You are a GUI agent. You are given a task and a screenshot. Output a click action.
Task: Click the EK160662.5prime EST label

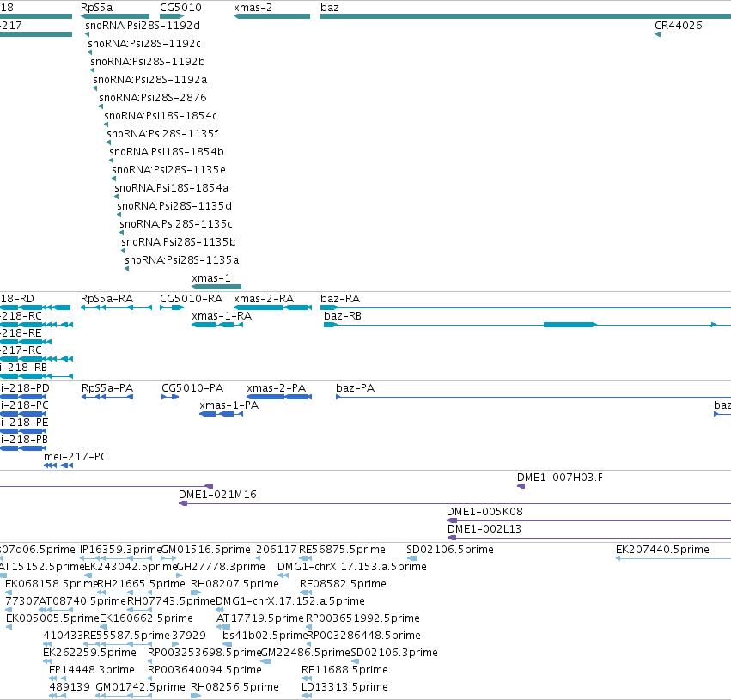tap(146, 619)
